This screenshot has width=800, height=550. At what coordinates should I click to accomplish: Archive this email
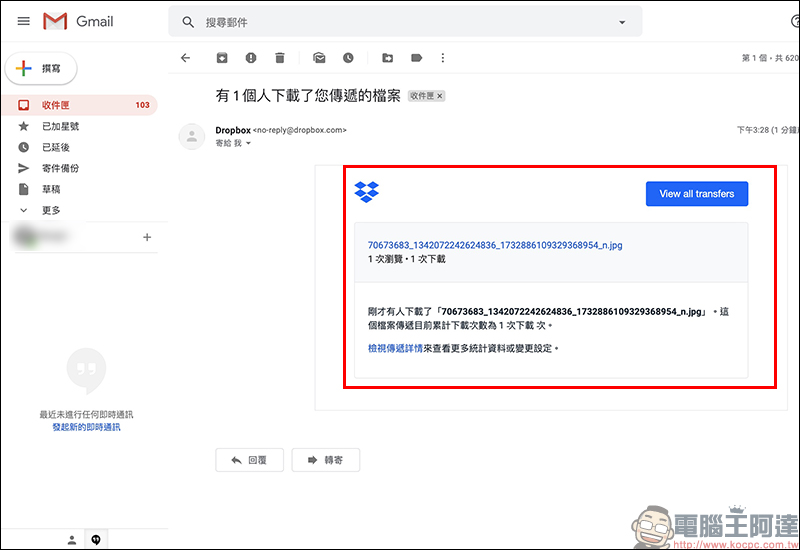pos(222,58)
